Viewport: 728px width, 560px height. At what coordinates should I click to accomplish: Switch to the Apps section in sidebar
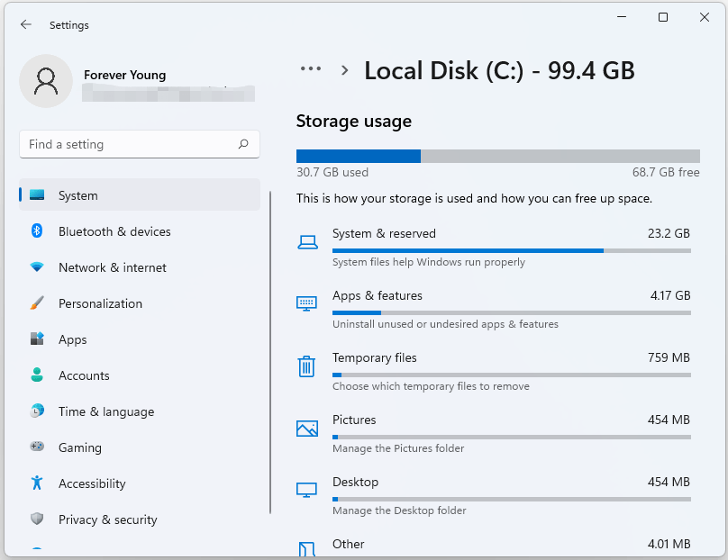click(x=72, y=339)
